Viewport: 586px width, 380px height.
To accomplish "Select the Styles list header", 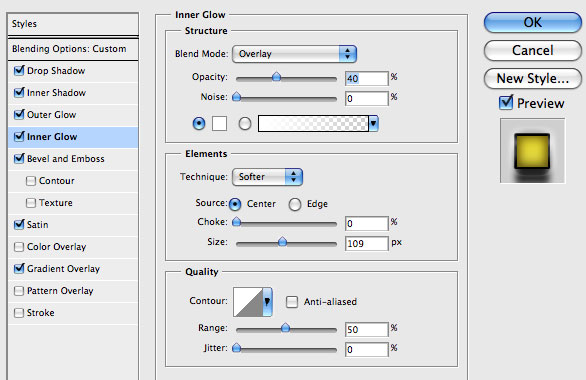I will 73,24.
